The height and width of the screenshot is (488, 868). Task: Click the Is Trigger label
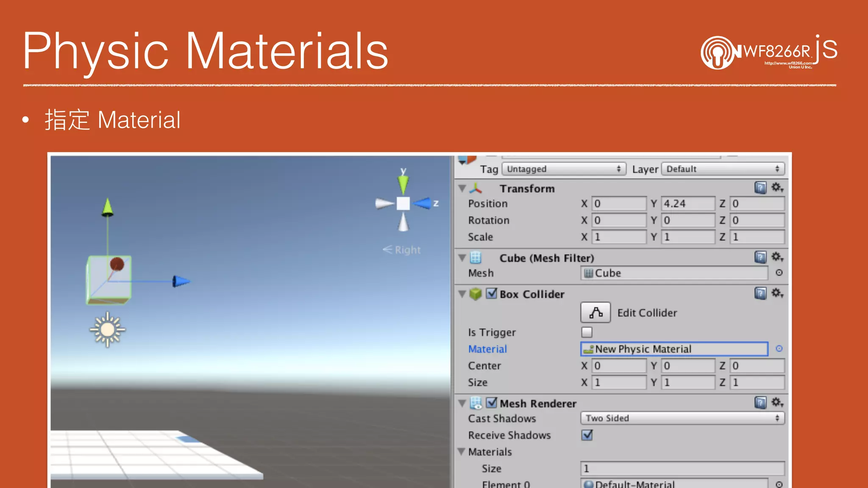(492, 333)
